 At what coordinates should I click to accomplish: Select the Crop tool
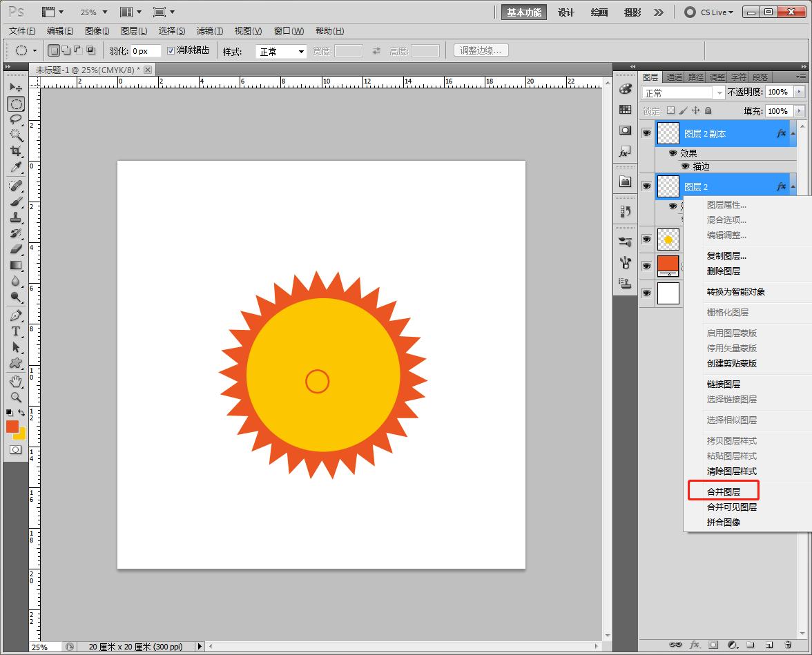point(15,151)
